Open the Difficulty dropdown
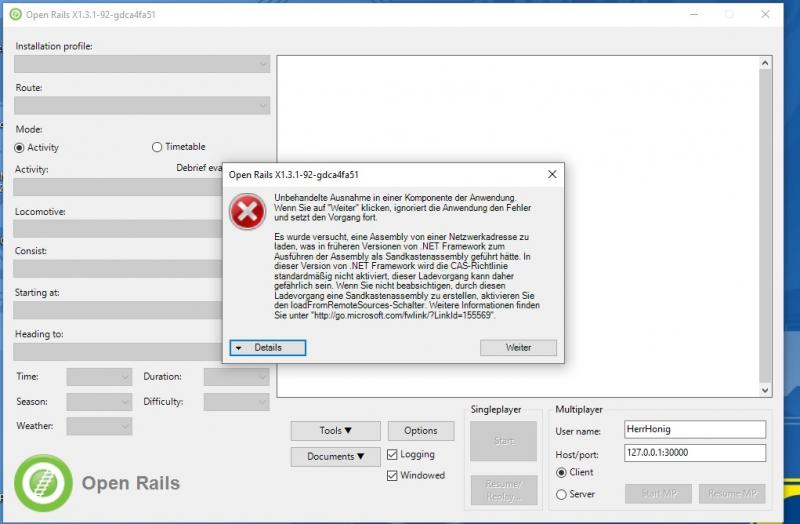Image resolution: width=800 pixels, height=524 pixels. pos(236,402)
